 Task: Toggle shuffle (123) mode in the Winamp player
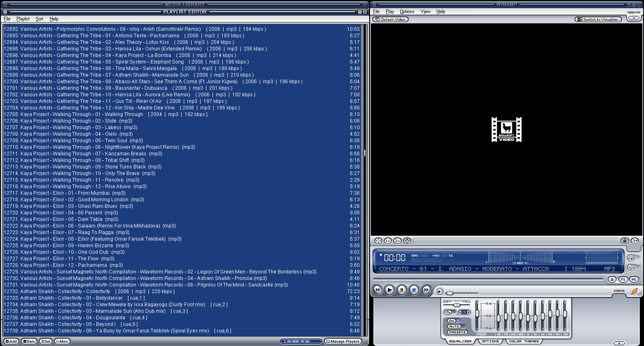click(x=631, y=267)
